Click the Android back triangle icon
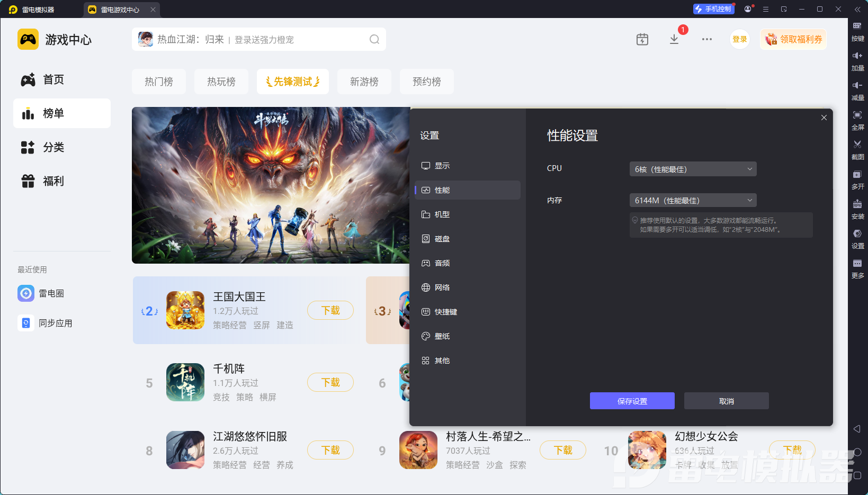The image size is (868, 495). click(x=857, y=429)
